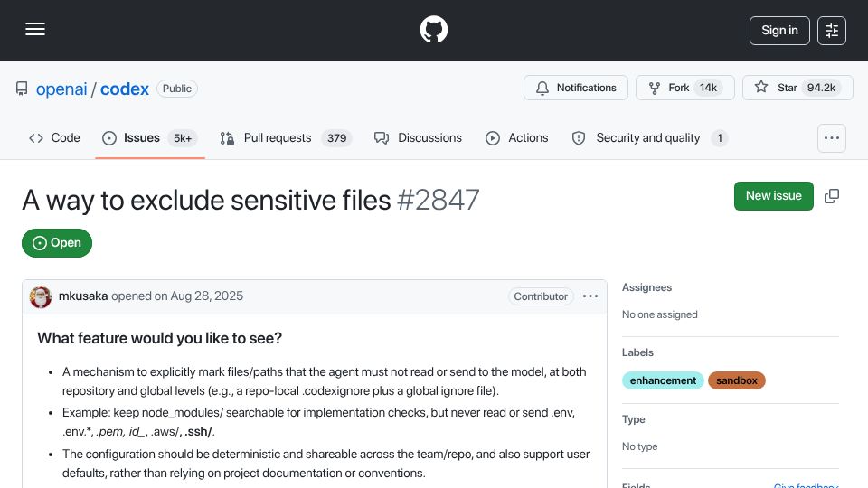Click 'No one assigned' text

coord(659,314)
